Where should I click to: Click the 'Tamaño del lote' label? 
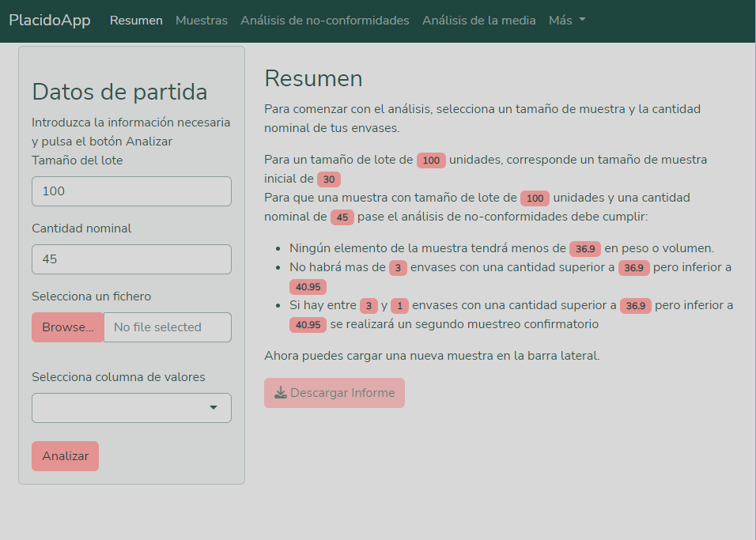[x=77, y=160]
